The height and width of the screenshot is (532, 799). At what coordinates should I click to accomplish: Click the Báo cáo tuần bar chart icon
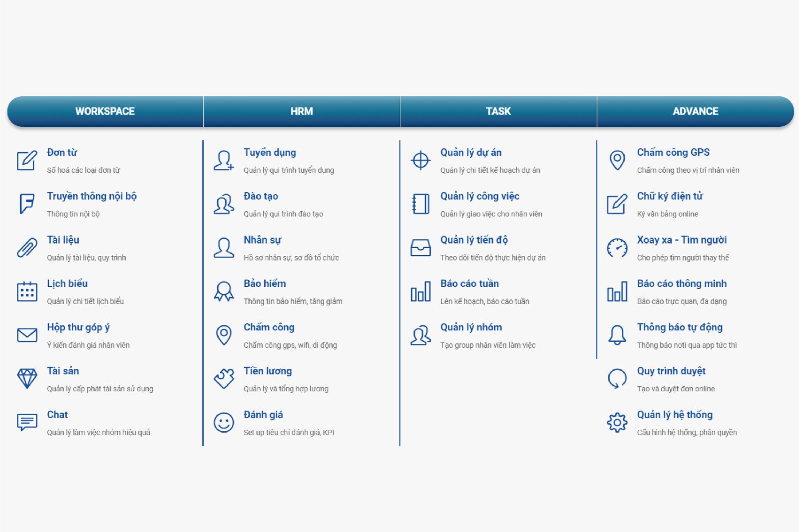420,291
